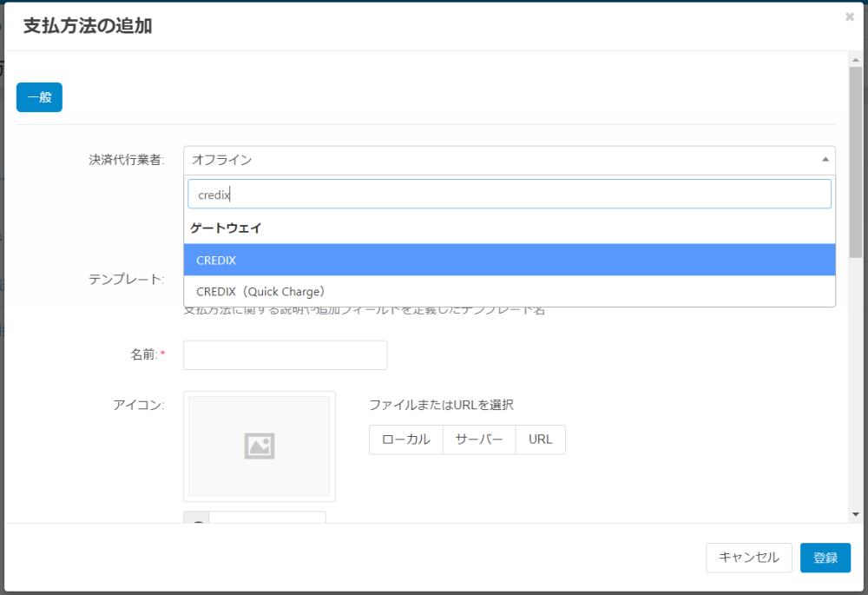This screenshot has width=868, height=595.
Task: Click the image placeholder icon
Action: click(x=260, y=446)
